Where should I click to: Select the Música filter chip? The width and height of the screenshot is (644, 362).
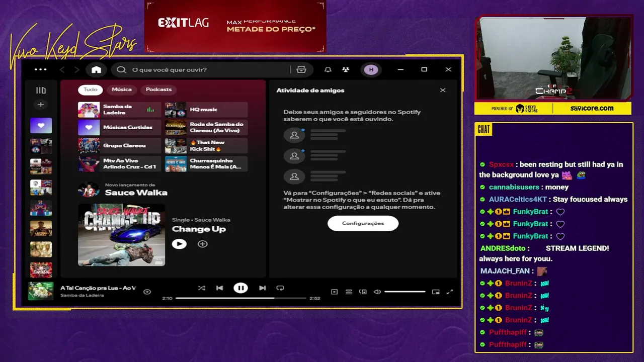122,89
